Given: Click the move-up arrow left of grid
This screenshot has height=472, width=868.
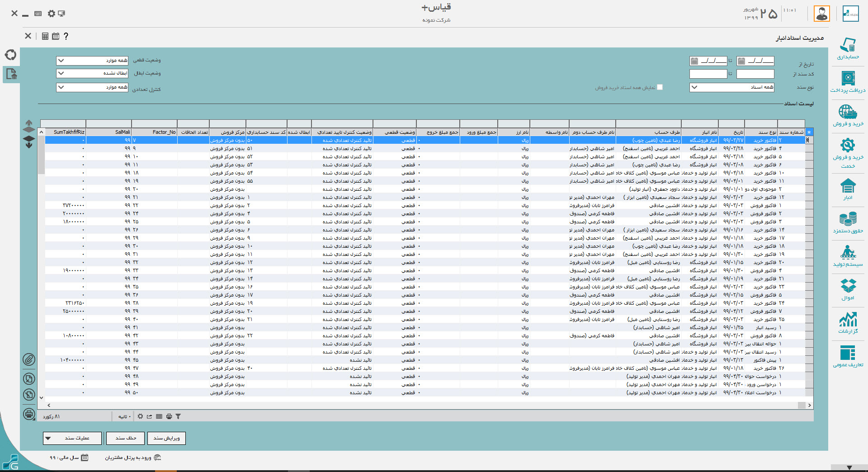Looking at the screenshot, I should (29, 126).
